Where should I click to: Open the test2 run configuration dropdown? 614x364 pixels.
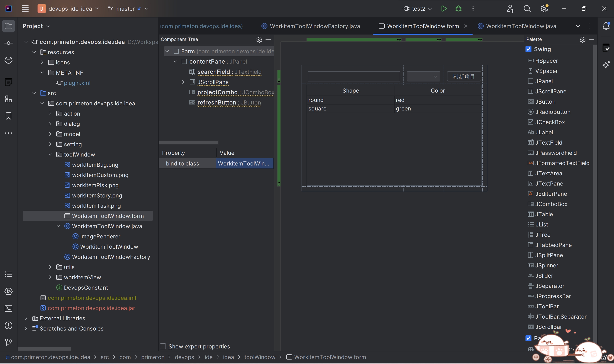(x=430, y=8)
